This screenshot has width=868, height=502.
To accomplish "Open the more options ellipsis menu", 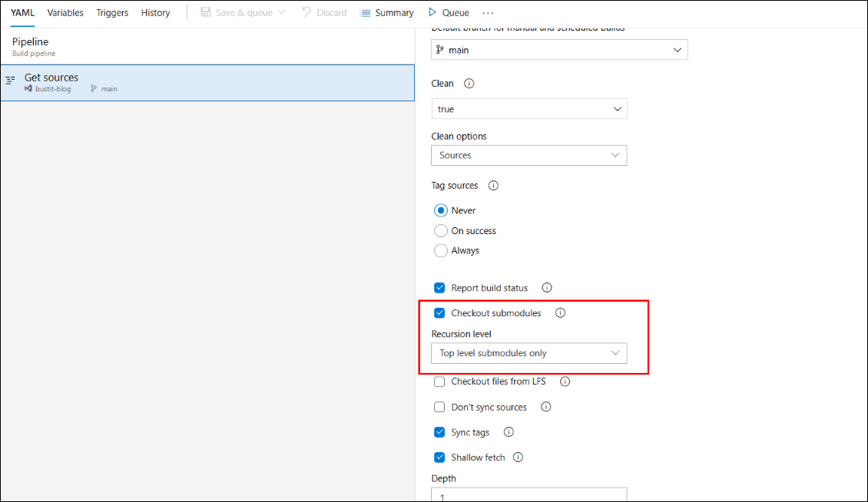I will click(x=488, y=13).
